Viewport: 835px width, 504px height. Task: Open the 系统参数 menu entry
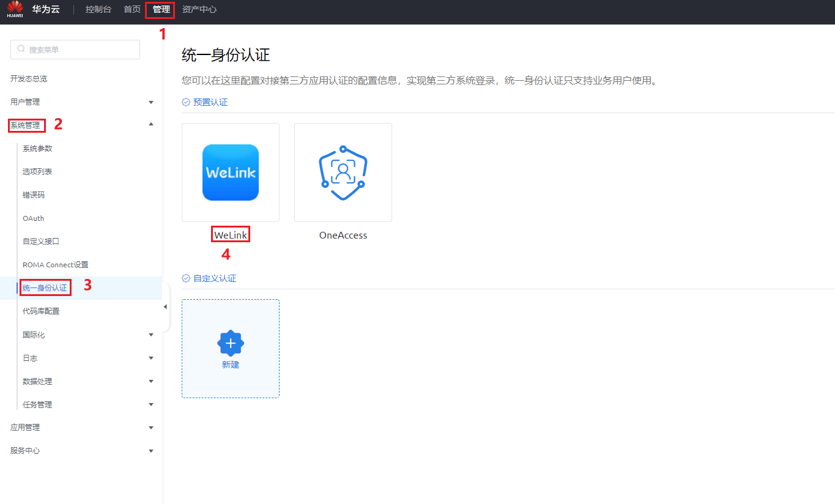tap(37, 149)
